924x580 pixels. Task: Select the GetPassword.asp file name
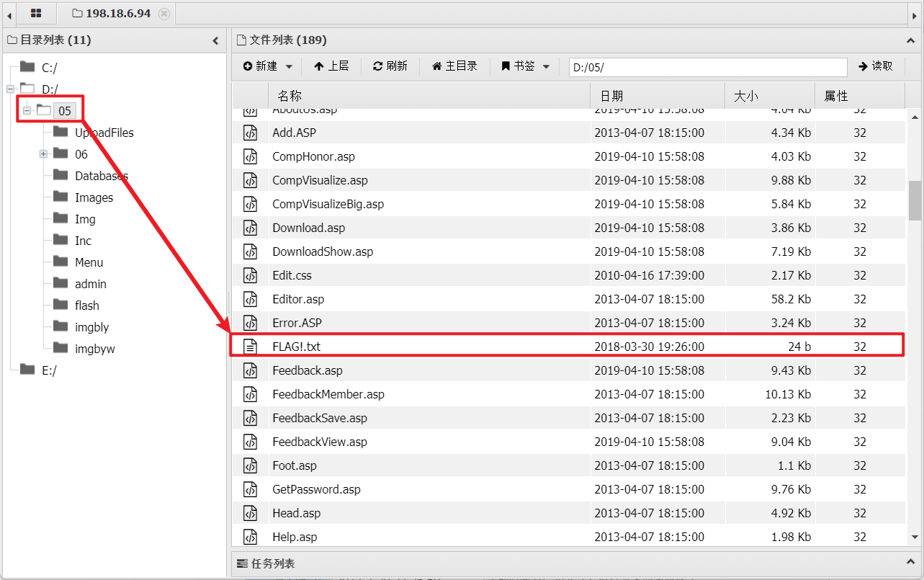tap(316, 489)
